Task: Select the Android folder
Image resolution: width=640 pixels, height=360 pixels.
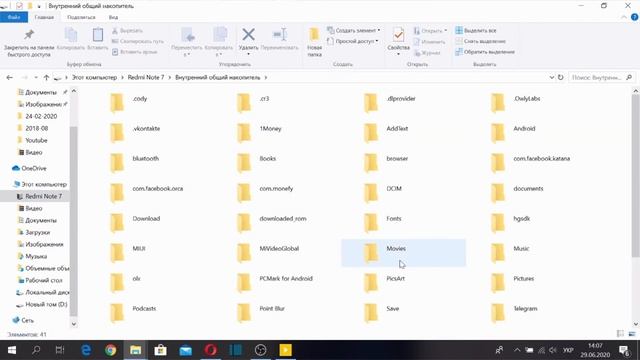Action: [x=513, y=133]
